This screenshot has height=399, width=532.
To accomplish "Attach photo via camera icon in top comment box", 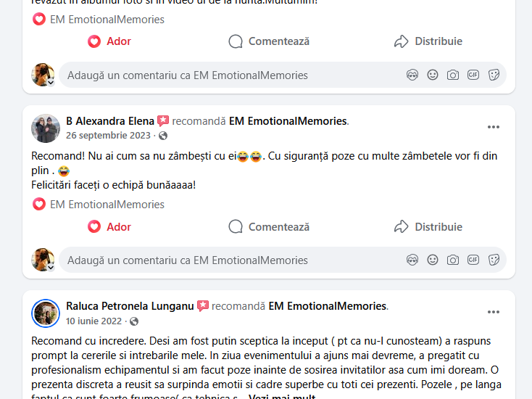I will pos(453,75).
